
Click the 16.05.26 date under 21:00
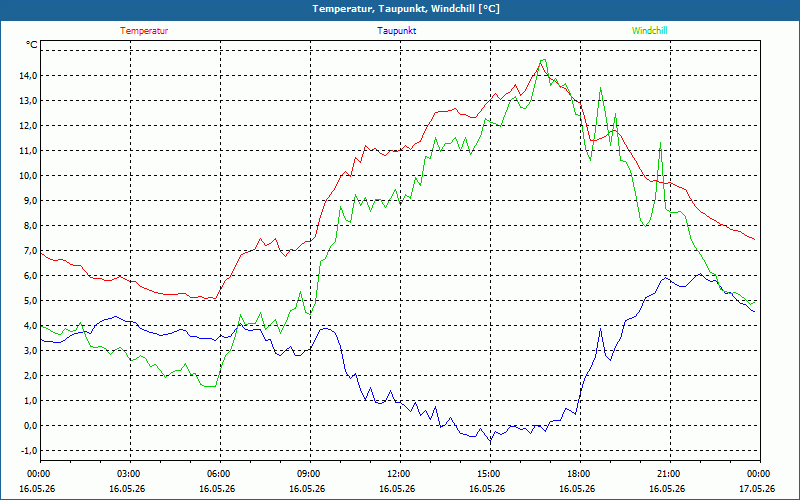pyautogui.click(x=667, y=488)
